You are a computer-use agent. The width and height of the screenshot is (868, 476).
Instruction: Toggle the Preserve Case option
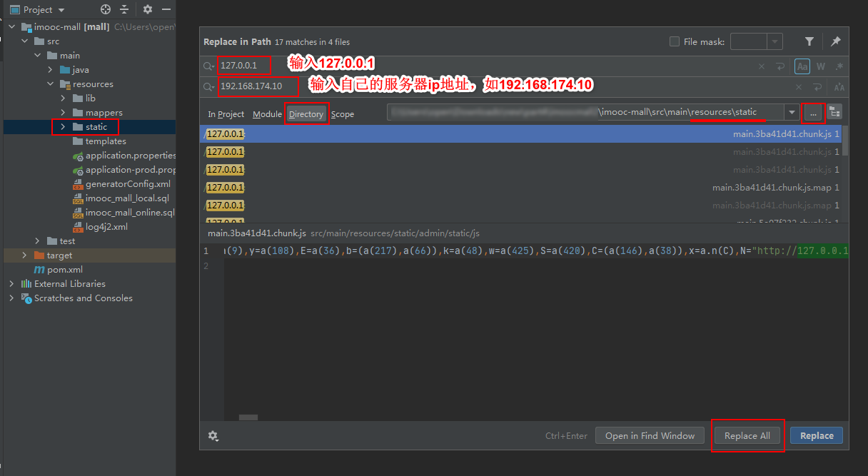click(x=839, y=87)
